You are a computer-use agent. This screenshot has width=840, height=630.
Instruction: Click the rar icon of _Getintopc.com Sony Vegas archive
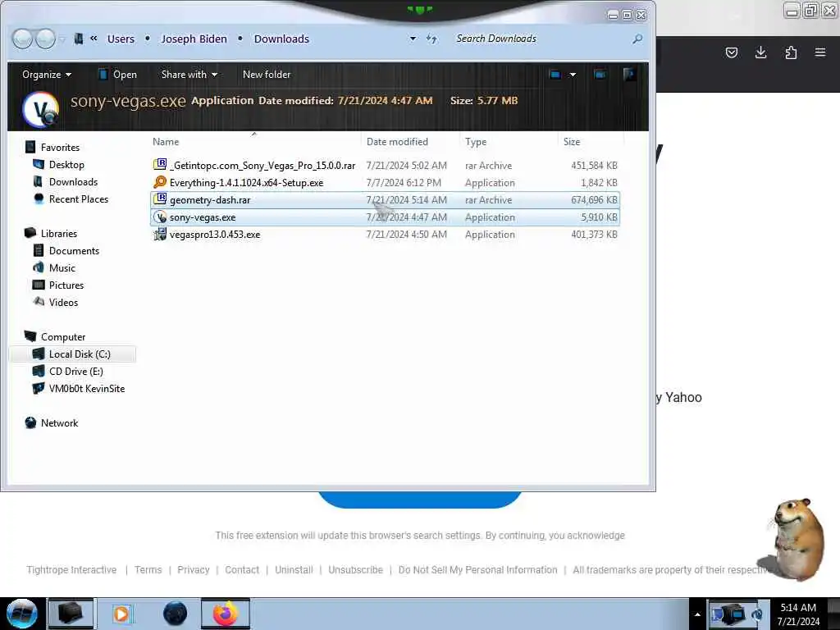pos(160,165)
